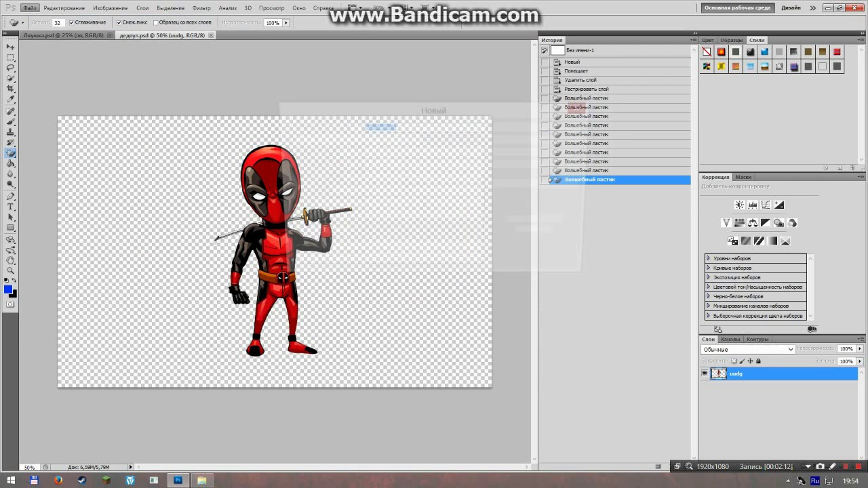Toggle the Сглаживание checkbox
This screenshot has height=488, width=868.
tap(71, 22)
